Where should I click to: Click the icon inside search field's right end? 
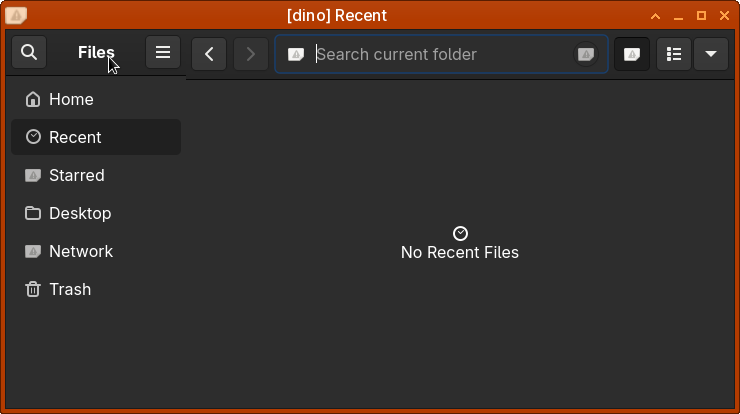[x=586, y=54]
